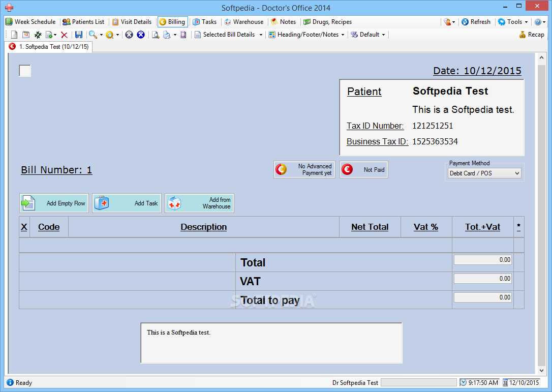
Task: Toggle No Advanced Payment yet button
Action: pos(304,170)
